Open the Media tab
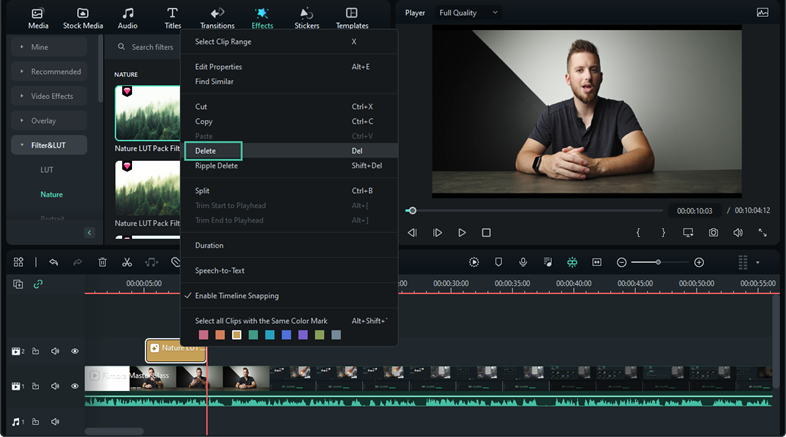 tap(38, 19)
